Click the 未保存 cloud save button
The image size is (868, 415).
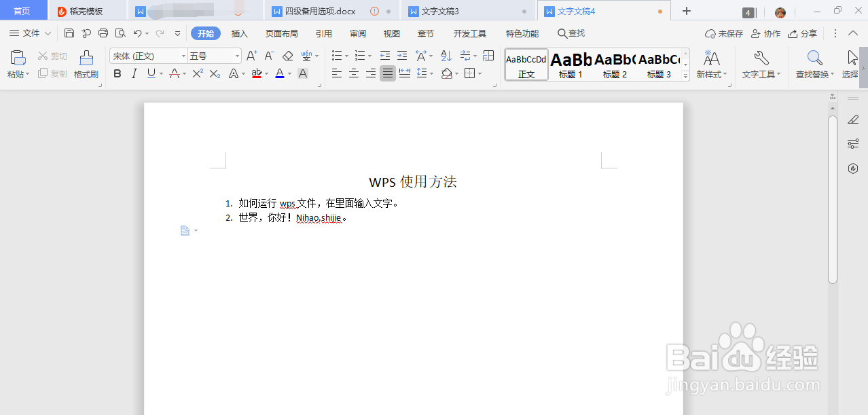tap(724, 33)
